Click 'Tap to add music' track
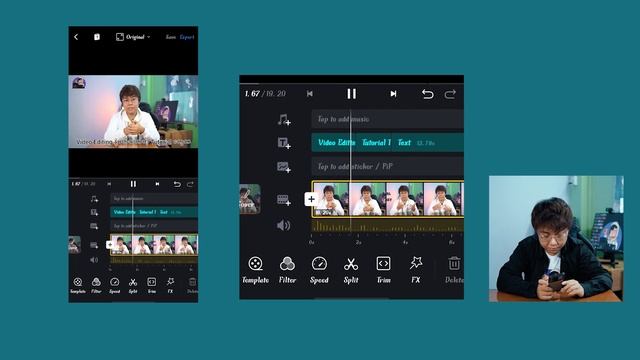 click(387, 119)
